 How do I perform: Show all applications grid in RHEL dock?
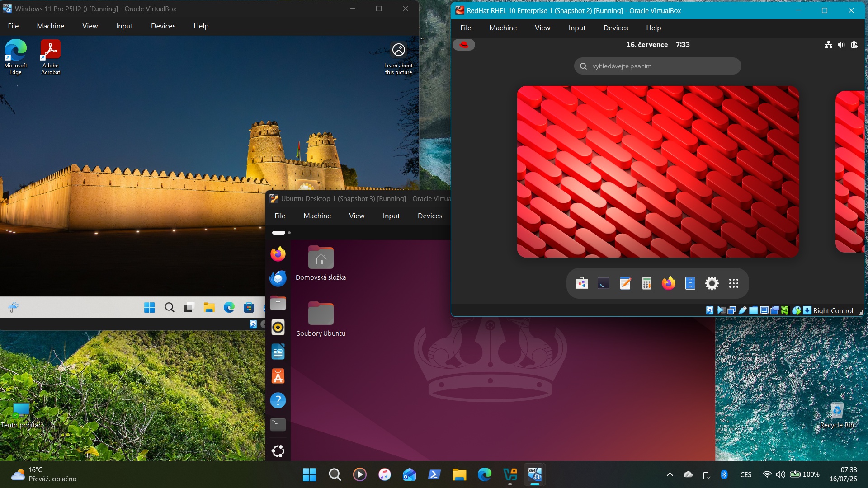[x=734, y=283]
